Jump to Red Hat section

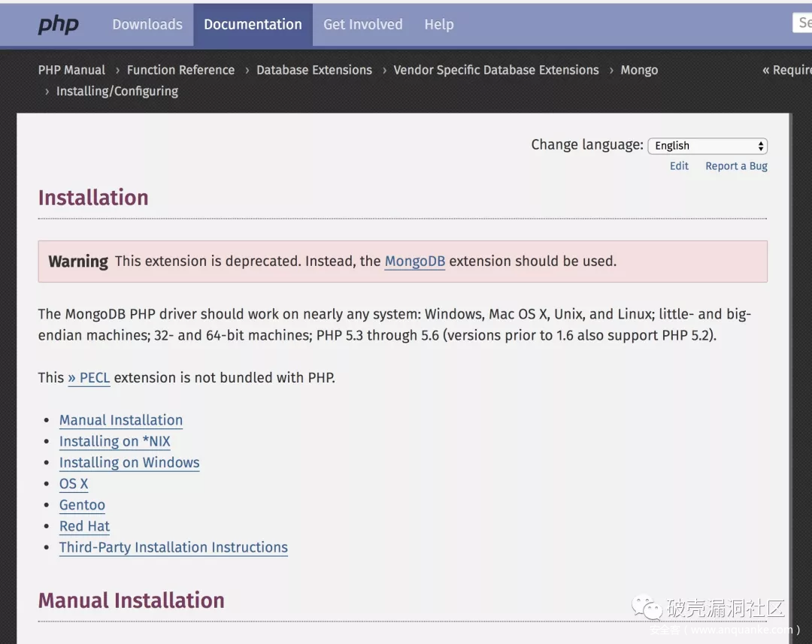coord(84,526)
